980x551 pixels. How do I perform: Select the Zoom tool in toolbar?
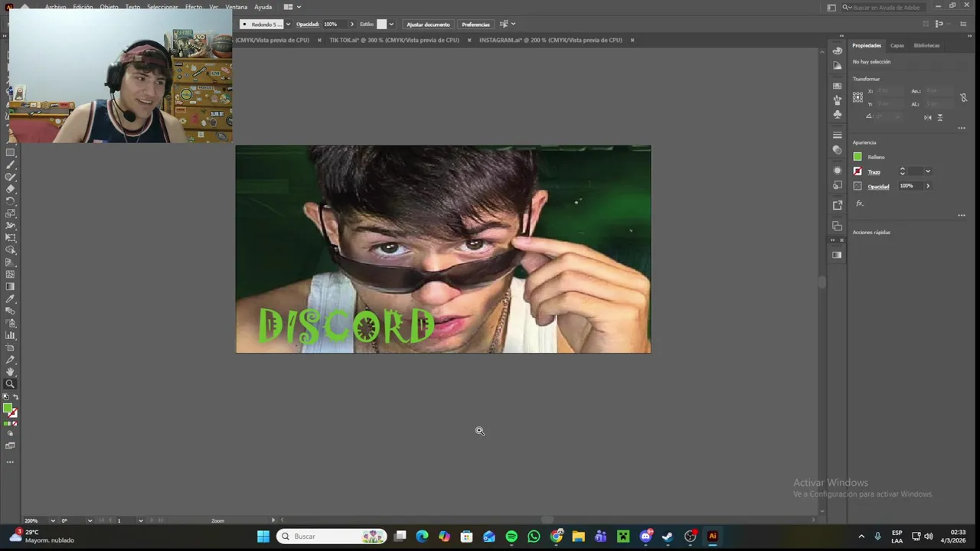point(10,384)
